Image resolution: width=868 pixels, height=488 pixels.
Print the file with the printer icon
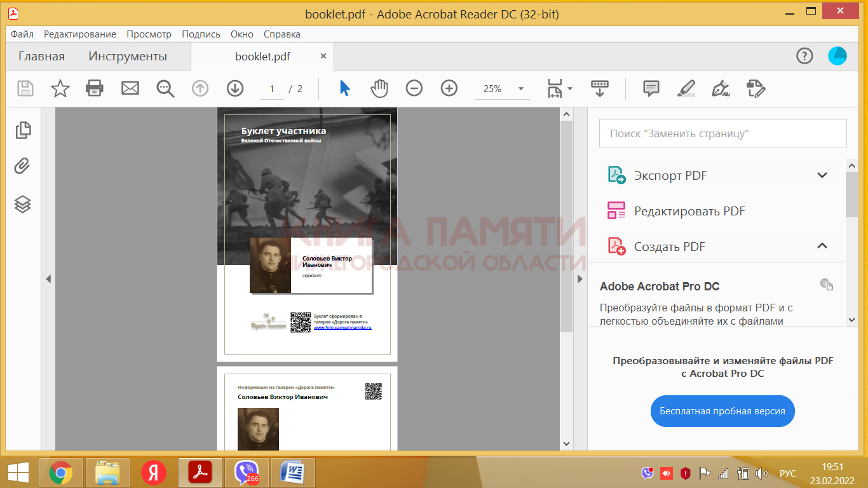click(x=95, y=88)
